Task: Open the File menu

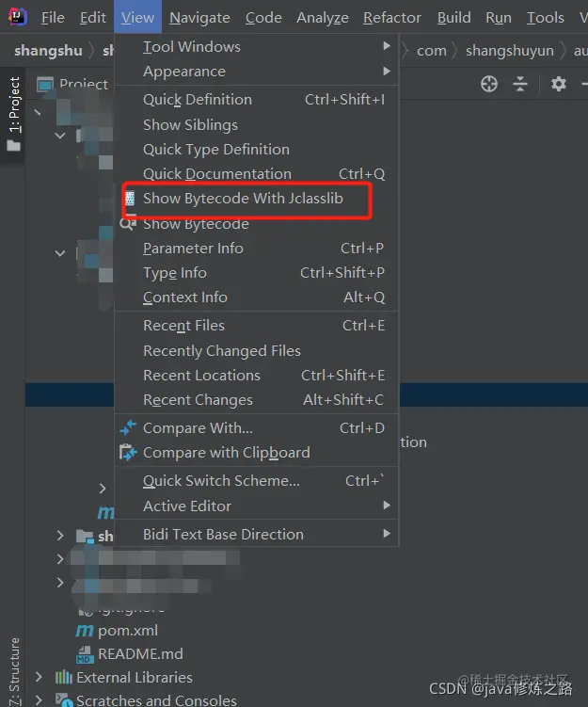Action: [53, 18]
